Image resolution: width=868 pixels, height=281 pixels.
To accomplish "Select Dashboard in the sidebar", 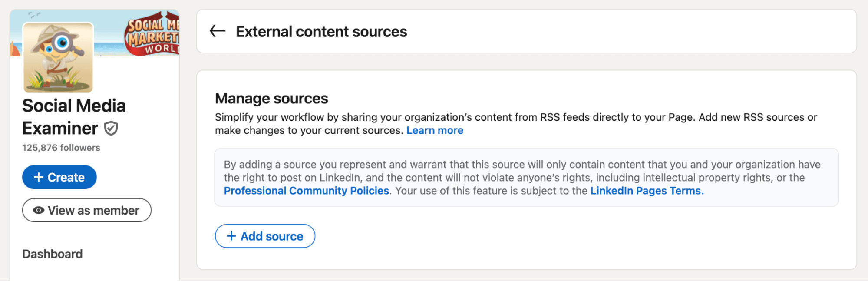I will [53, 254].
